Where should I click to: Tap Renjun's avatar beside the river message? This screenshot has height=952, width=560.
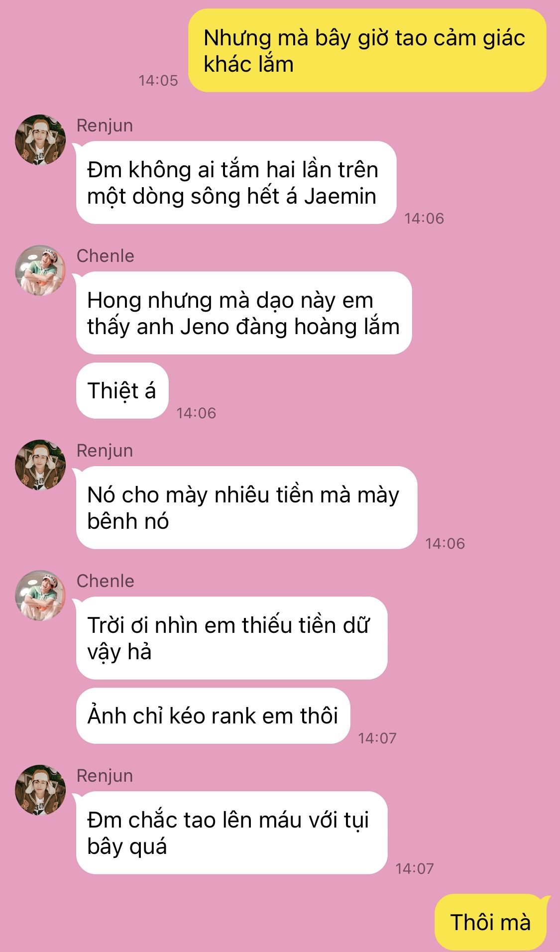(x=40, y=140)
